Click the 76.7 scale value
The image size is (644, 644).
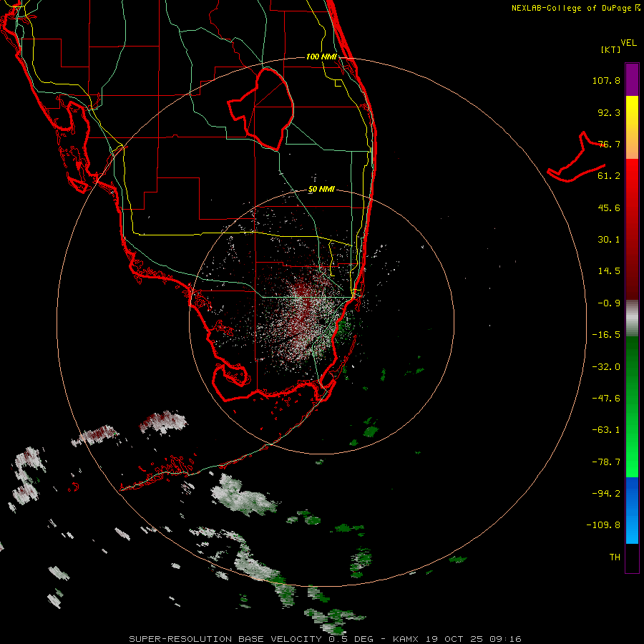pos(609,144)
